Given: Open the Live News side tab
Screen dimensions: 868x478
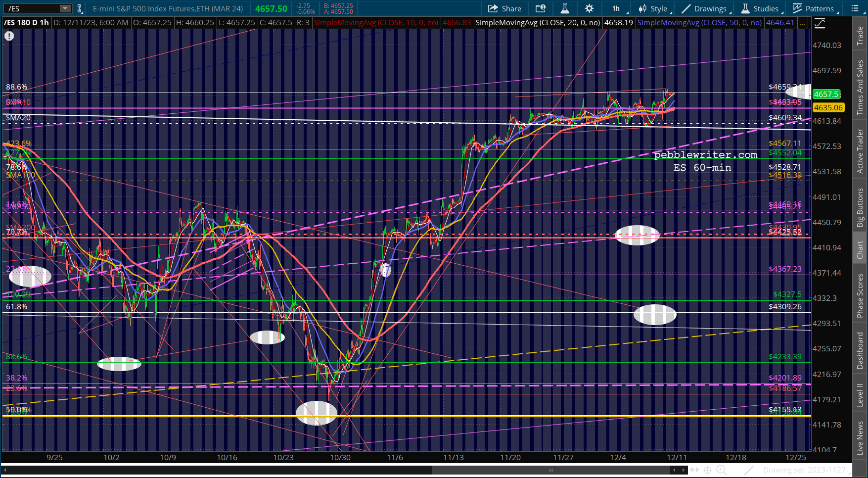Looking at the screenshot, I should [860, 438].
